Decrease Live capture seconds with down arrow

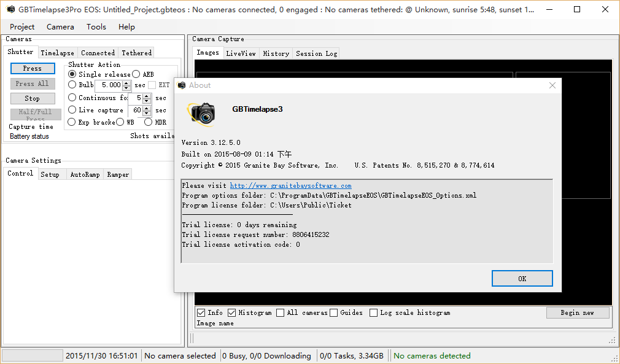147,113
